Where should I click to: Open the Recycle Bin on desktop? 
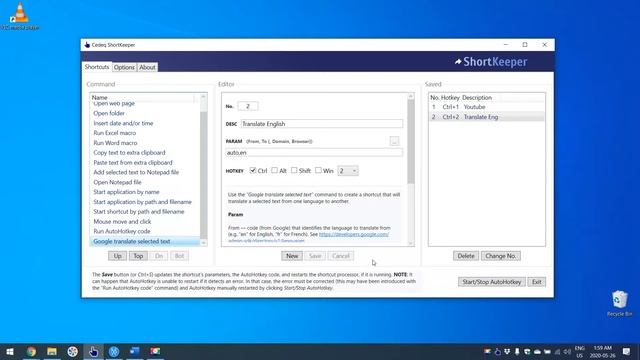click(619, 303)
